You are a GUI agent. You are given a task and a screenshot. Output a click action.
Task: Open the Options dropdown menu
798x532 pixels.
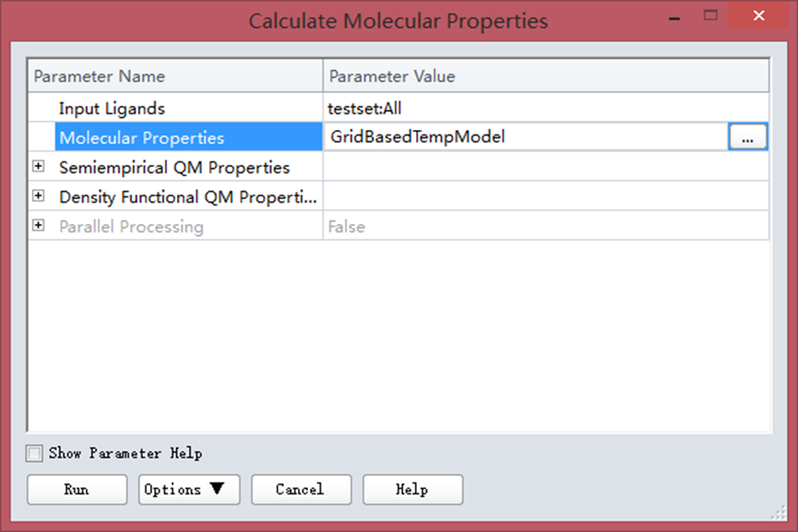pyautogui.click(x=189, y=490)
